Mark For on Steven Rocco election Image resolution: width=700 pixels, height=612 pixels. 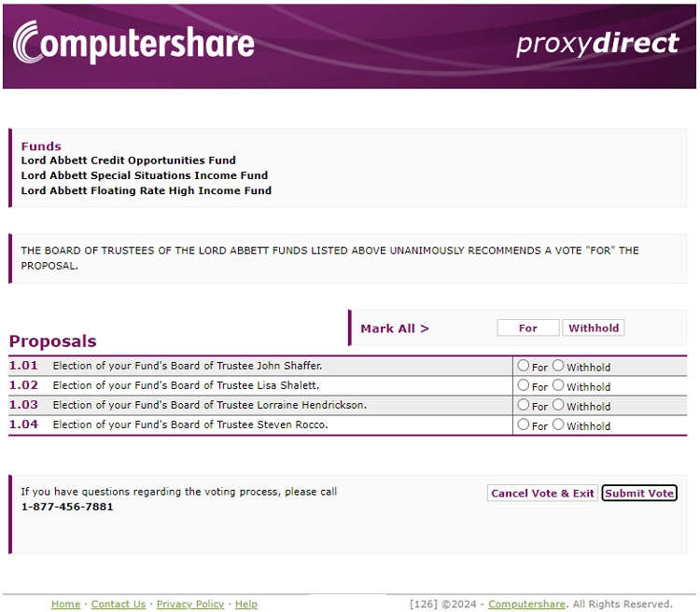coord(524,425)
